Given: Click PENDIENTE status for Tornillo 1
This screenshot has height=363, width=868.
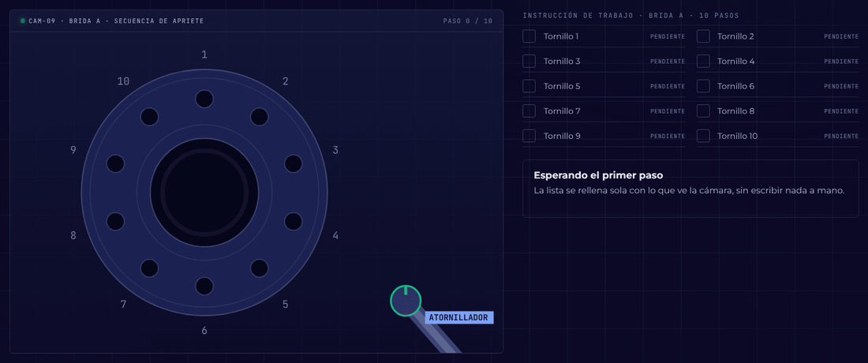Looking at the screenshot, I should (x=667, y=36).
